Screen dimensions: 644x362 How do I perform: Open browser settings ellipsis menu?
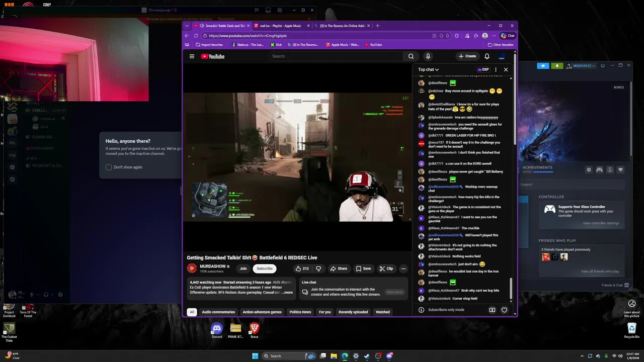coord(493,36)
